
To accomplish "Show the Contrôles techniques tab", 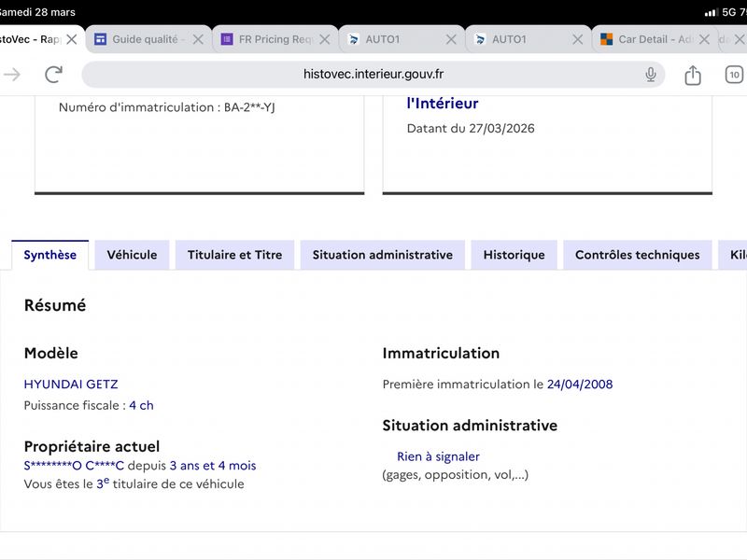I will click(637, 255).
